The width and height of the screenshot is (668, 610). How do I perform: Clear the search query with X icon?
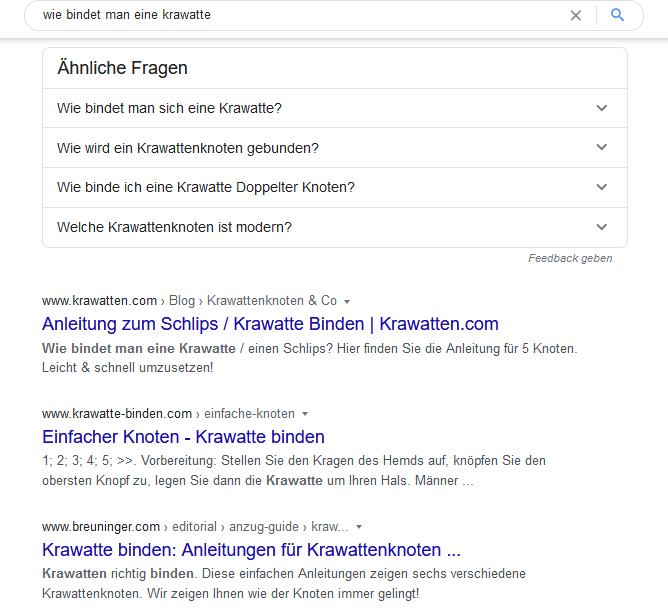point(576,15)
